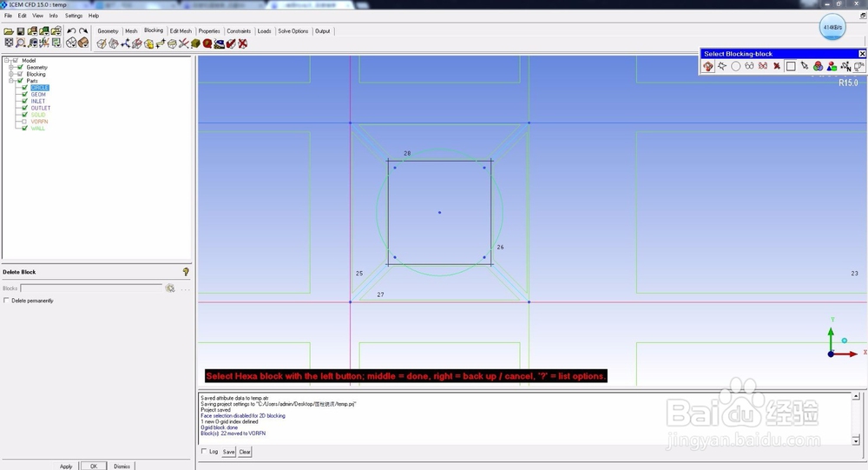Viewport: 868px width, 470px height.
Task: Select the Edit Block tool icon
Action: point(137,43)
